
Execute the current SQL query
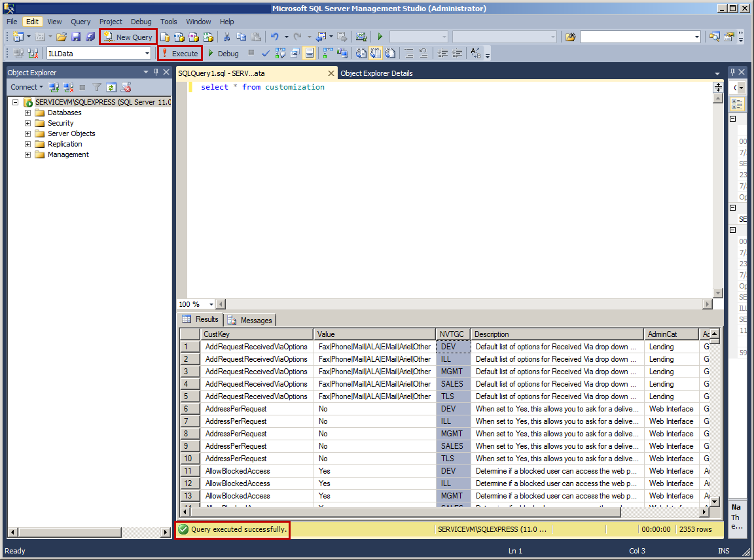click(180, 53)
